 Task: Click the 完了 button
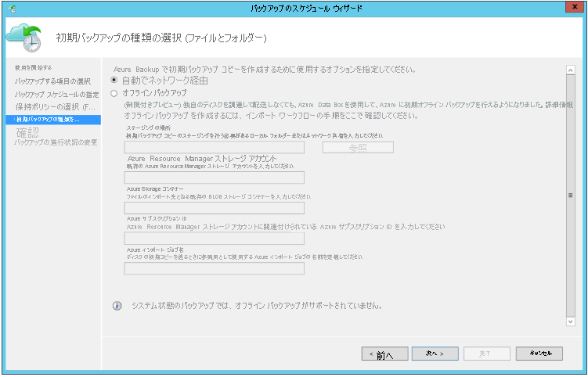[487, 354]
